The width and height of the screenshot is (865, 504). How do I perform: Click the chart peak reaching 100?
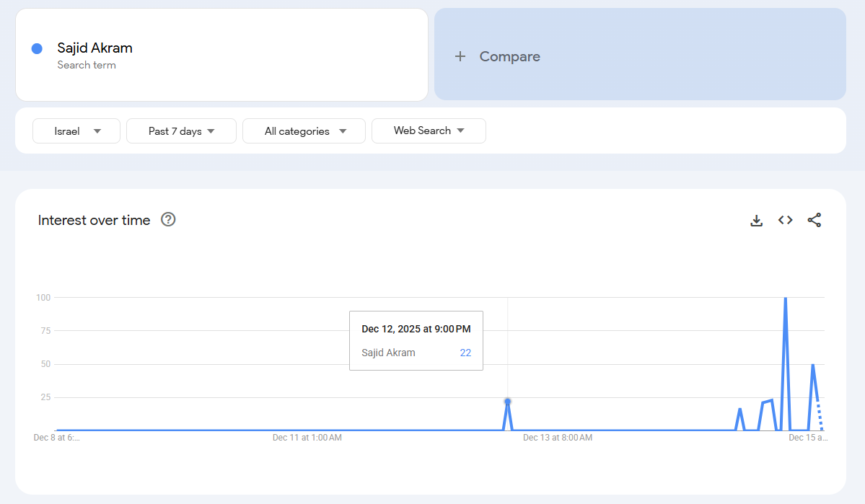pos(785,299)
